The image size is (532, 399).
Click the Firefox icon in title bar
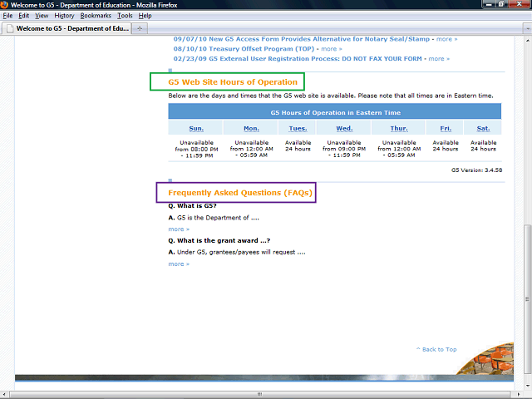coord(4,5)
